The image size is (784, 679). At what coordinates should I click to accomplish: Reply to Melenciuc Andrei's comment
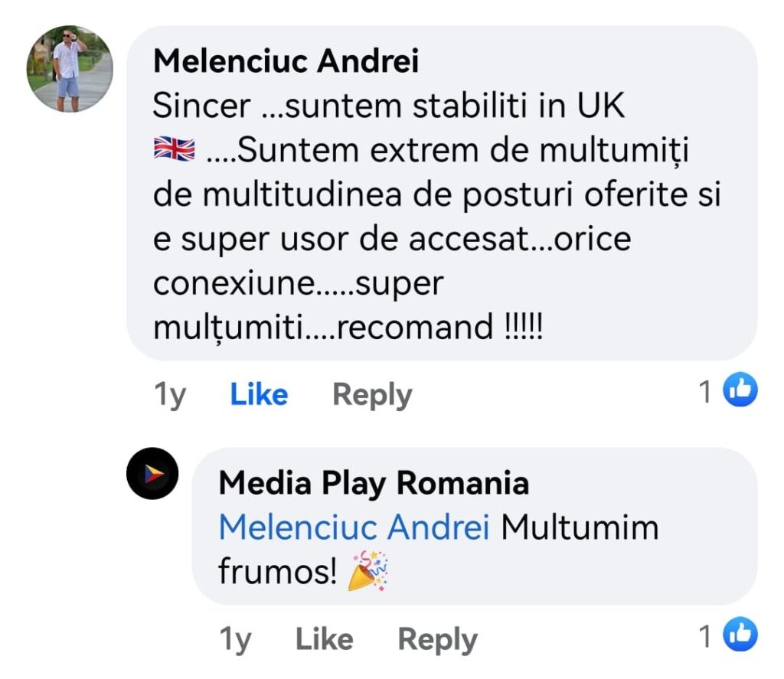(371, 395)
